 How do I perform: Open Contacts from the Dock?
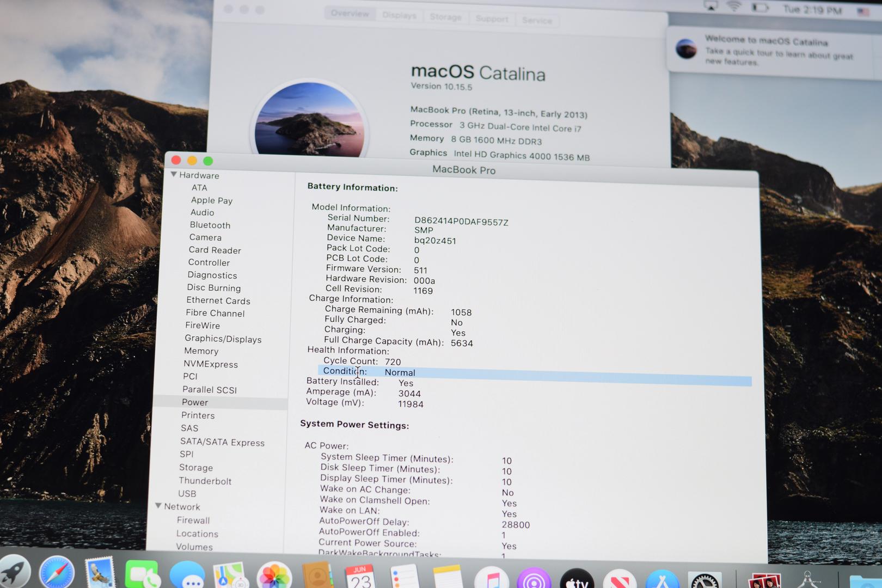tap(317, 575)
